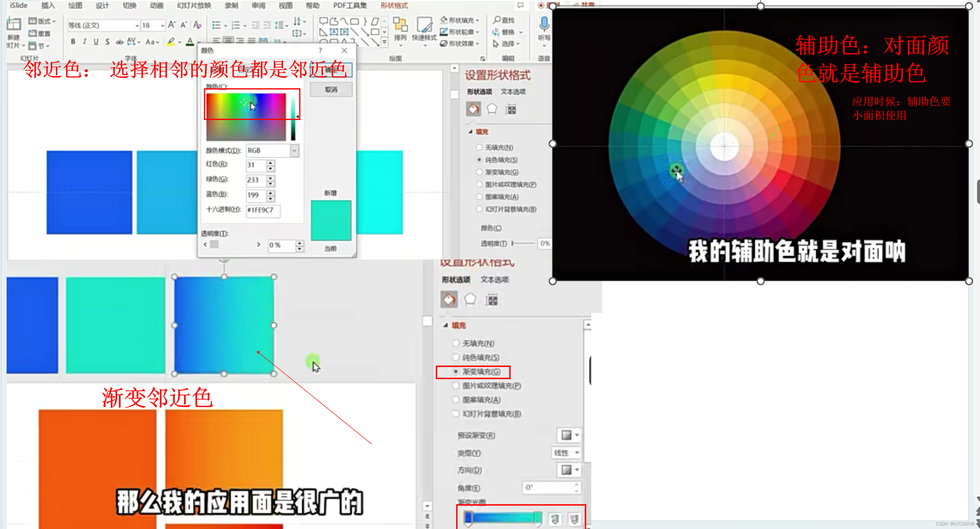
Task: Click the Fill & Line paint bucket icon
Action: tap(473, 110)
